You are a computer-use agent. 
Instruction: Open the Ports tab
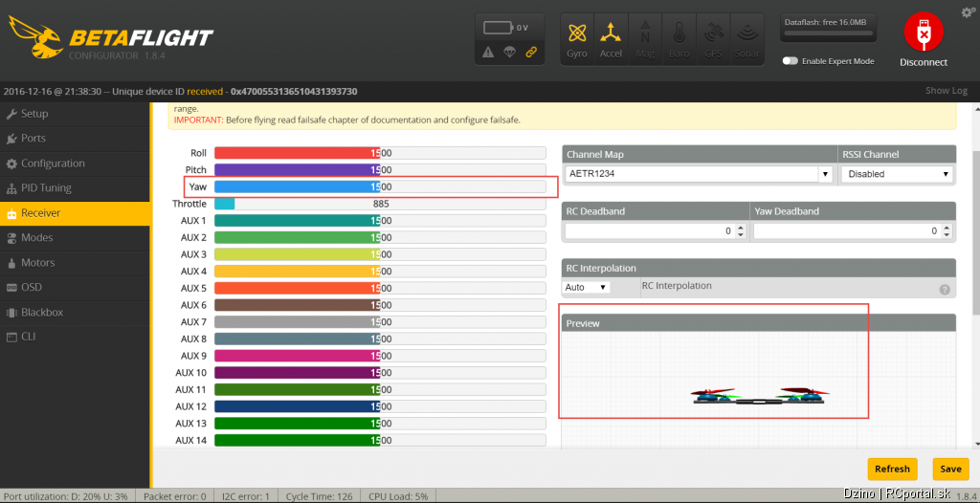pos(75,138)
